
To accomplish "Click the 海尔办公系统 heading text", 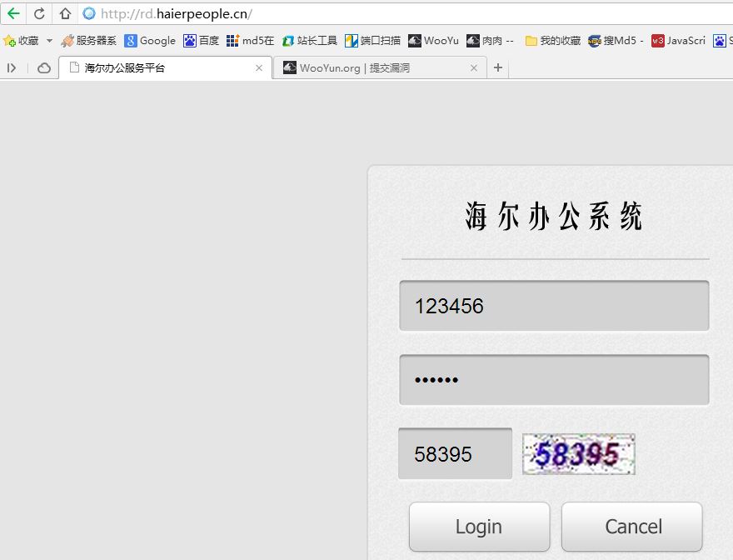I will (x=554, y=217).
